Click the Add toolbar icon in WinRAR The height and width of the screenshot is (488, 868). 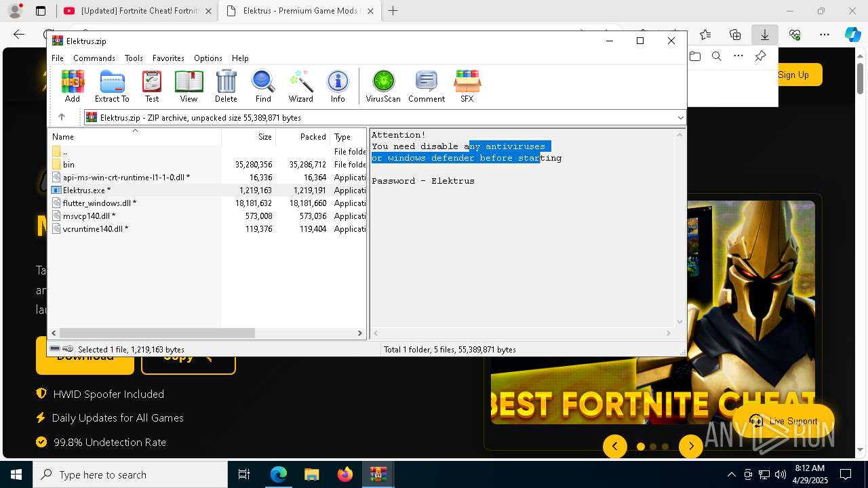(73, 86)
